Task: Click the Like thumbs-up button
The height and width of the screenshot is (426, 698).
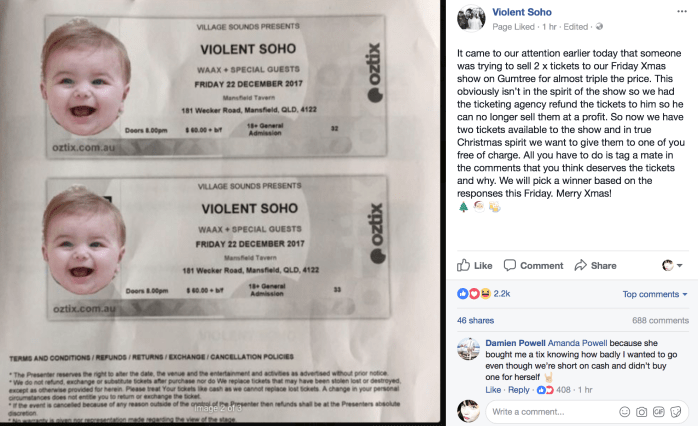Action: click(475, 265)
